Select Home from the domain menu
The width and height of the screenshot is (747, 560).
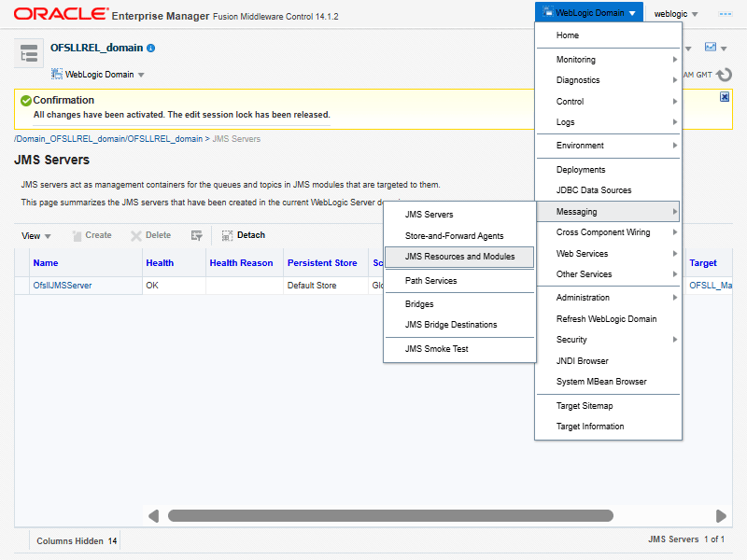608,35
